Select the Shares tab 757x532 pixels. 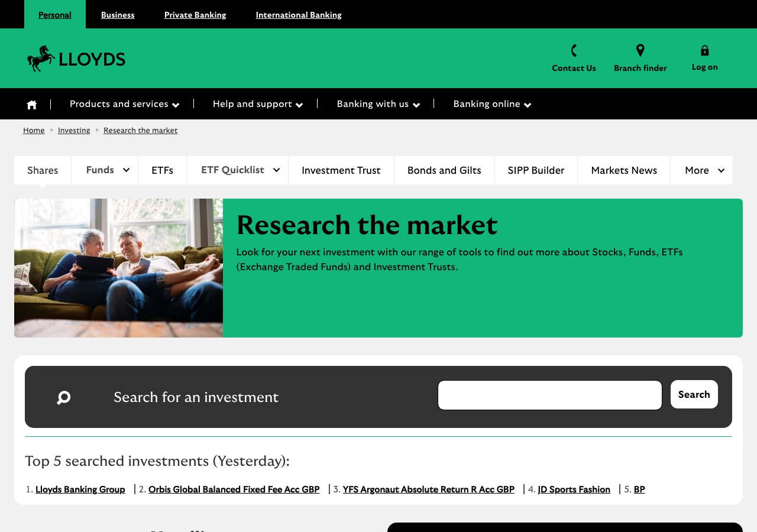(x=43, y=170)
